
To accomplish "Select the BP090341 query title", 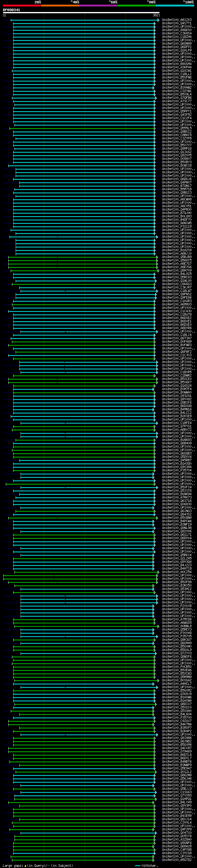I will click(11, 10).
